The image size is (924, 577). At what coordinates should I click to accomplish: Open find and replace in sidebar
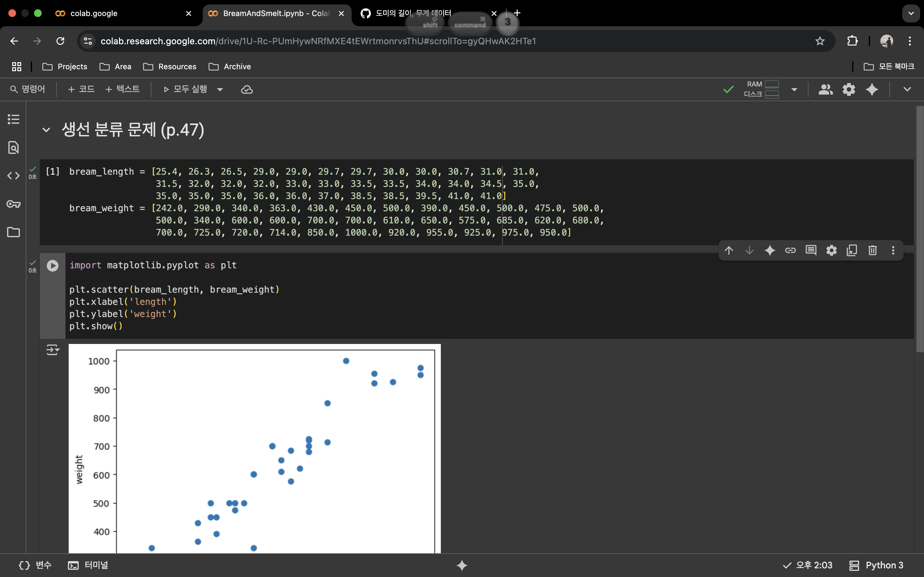pos(13,147)
